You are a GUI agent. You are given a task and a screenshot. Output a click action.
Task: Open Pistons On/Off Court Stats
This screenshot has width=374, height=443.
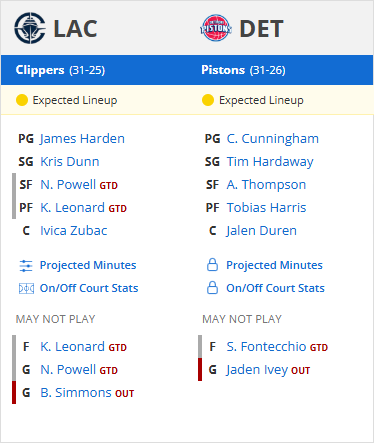pyautogui.click(x=275, y=288)
